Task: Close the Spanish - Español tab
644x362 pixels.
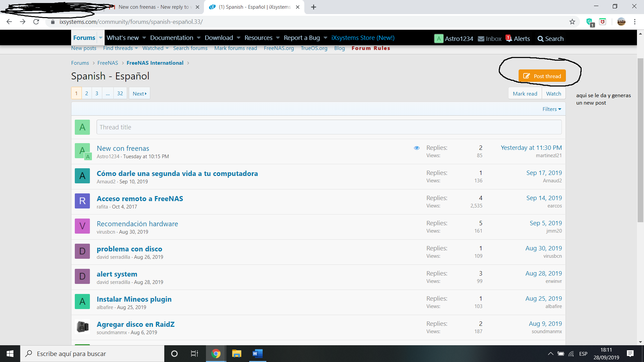Action: (298, 7)
